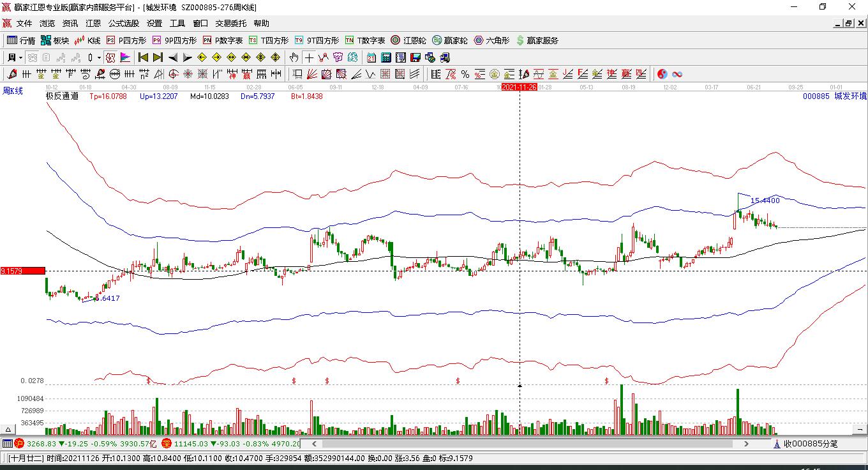Step back with the black left arrow
Image resolution: width=868 pixels, height=470 pixels.
tap(172, 57)
